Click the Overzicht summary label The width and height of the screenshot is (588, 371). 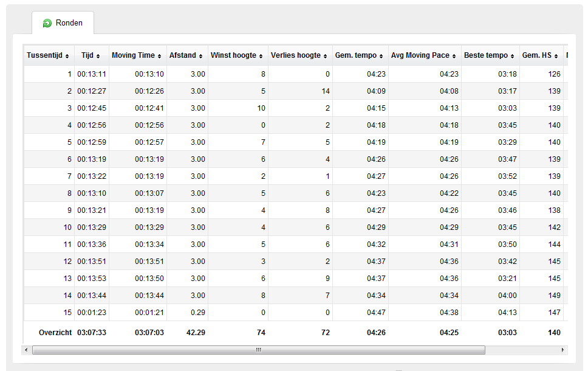55,332
